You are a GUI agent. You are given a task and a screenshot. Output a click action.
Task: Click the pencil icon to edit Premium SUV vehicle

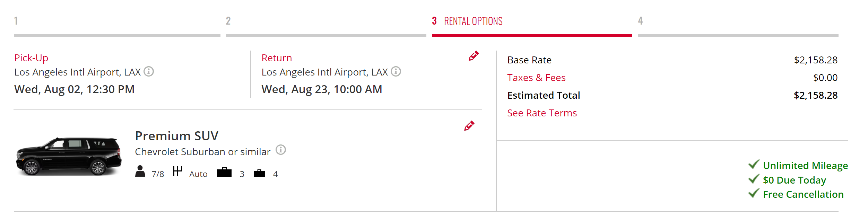[x=469, y=126]
